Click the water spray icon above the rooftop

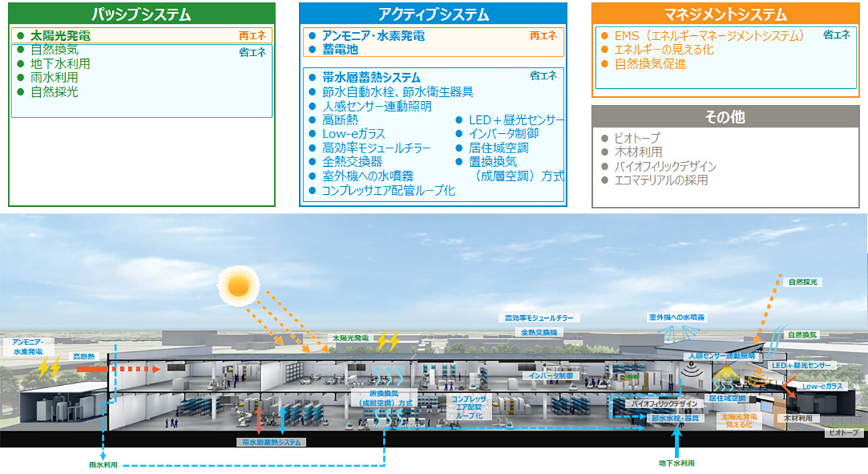click(675, 332)
